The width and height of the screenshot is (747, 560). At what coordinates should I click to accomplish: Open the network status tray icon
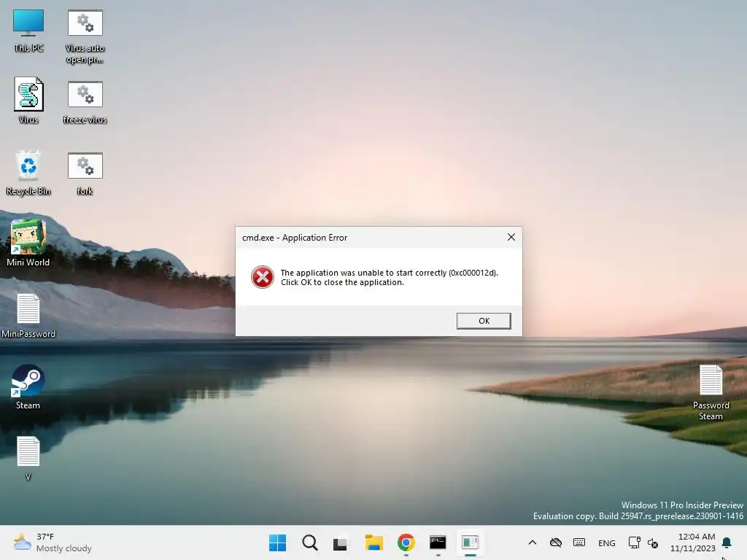[x=634, y=542]
